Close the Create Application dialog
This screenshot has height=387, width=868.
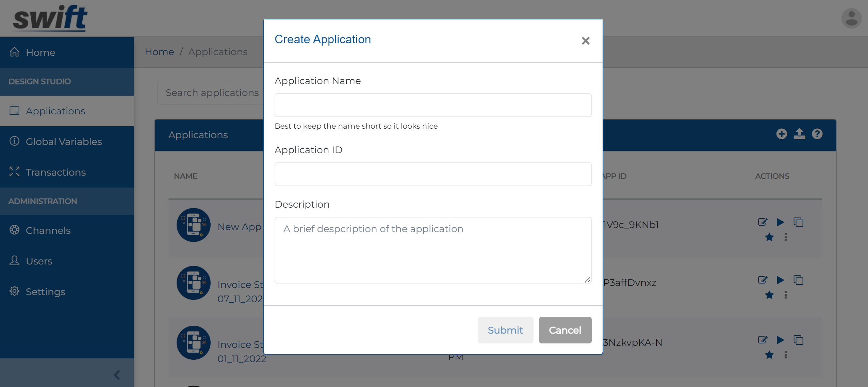585,41
